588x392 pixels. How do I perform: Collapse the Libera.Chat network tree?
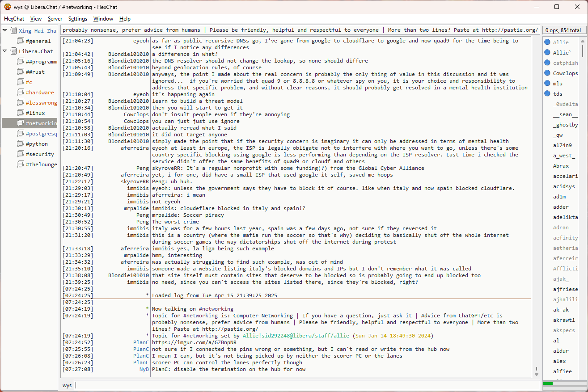5,51
